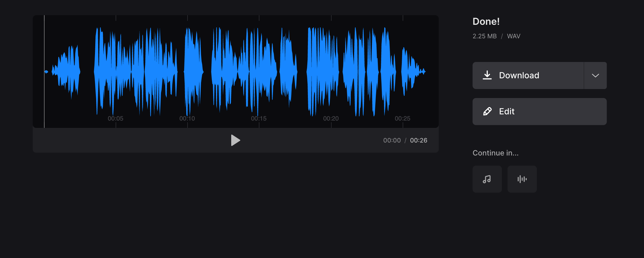Click the WAV format label
644x258 pixels.
pos(513,36)
